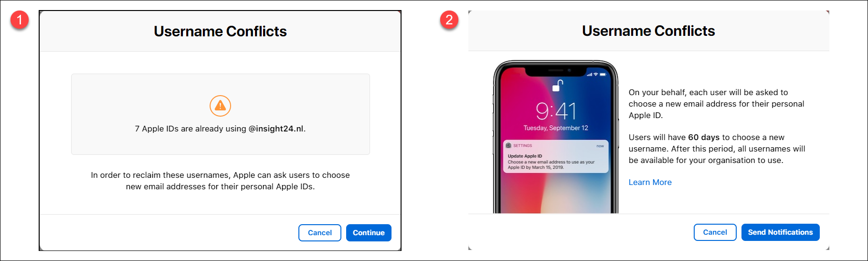
Task: Click the Tuesday, September 12 date text
Action: click(556, 128)
